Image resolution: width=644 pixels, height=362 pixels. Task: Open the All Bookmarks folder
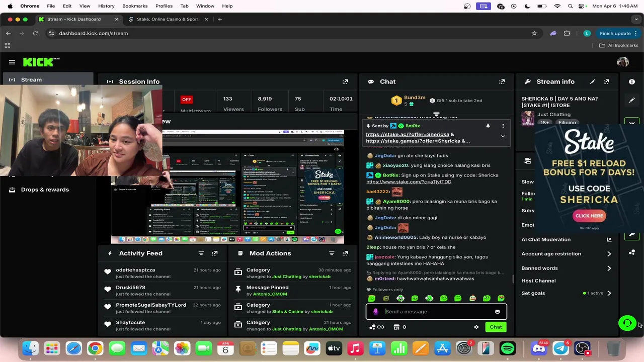pos(618,45)
